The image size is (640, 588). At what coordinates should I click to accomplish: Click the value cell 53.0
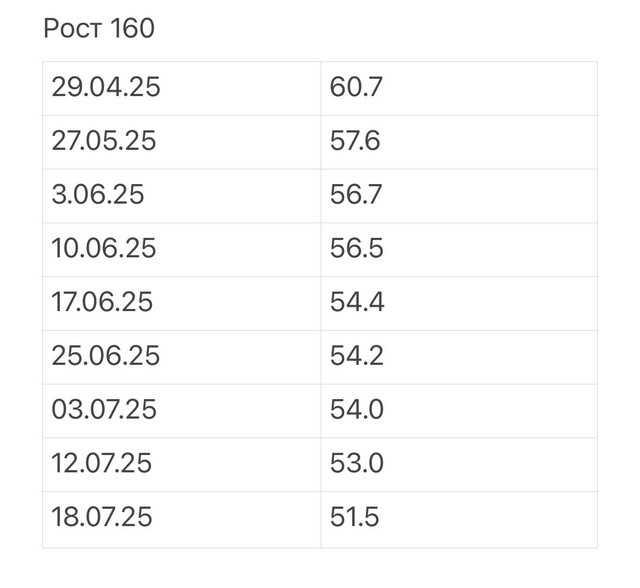[459, 465]
